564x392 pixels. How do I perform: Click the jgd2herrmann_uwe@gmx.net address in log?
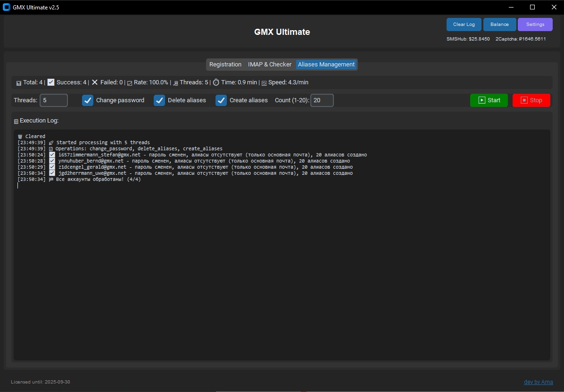(92, 173)
